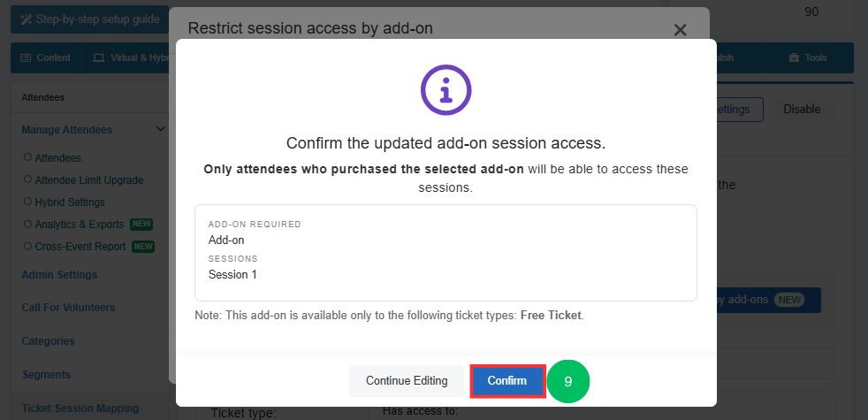Open the Content tab
Screen dimensions: 868x420
point(47,57)
